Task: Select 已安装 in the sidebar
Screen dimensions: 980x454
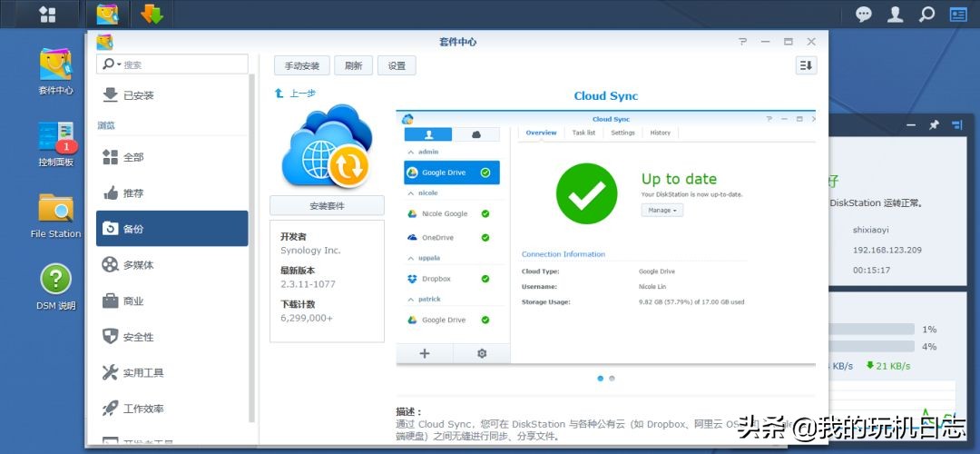Action: pyautogui.click(x=171, y=95)
